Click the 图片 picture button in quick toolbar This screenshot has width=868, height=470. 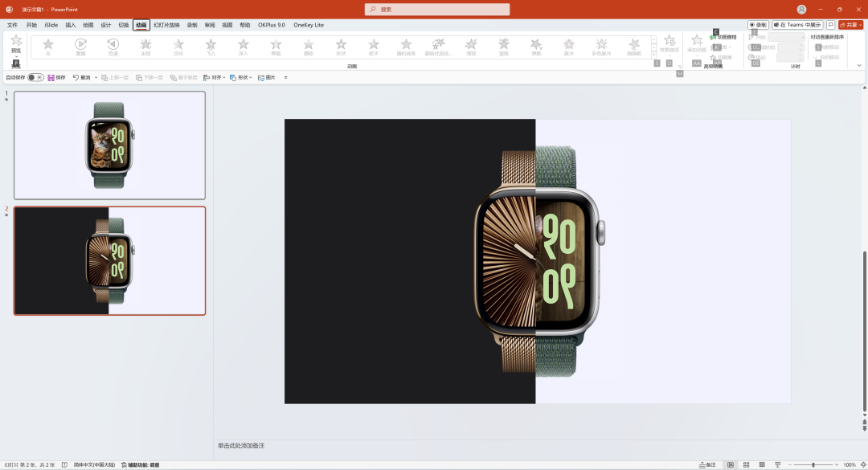click(x=267, y=77)
